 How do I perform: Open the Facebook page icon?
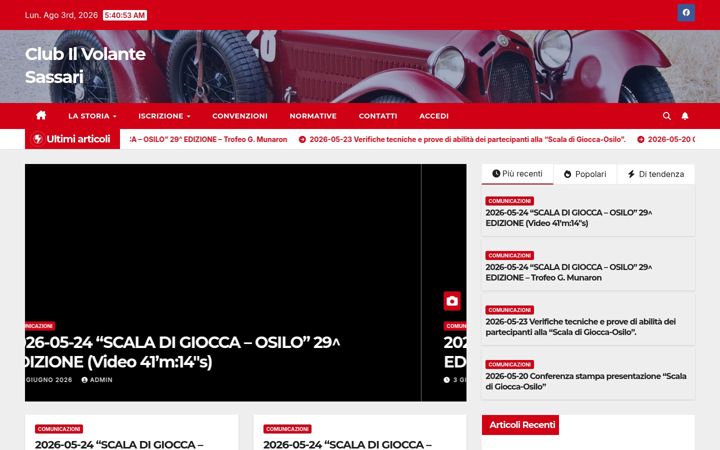(x=686, y=13)
